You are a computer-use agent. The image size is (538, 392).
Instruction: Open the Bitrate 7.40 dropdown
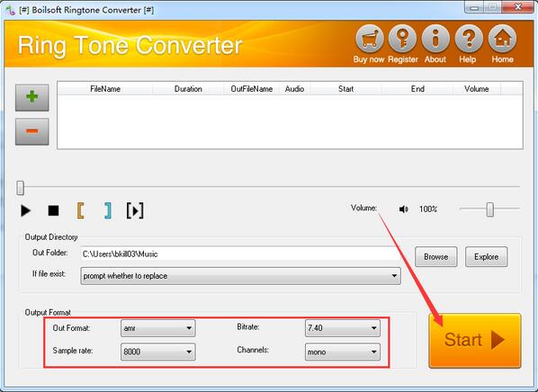point(343,328)
